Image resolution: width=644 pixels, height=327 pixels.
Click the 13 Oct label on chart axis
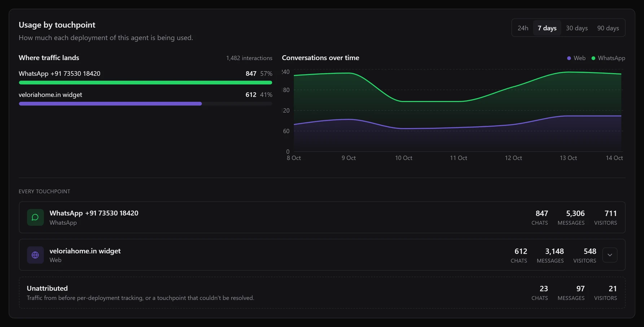coord(568,158)
